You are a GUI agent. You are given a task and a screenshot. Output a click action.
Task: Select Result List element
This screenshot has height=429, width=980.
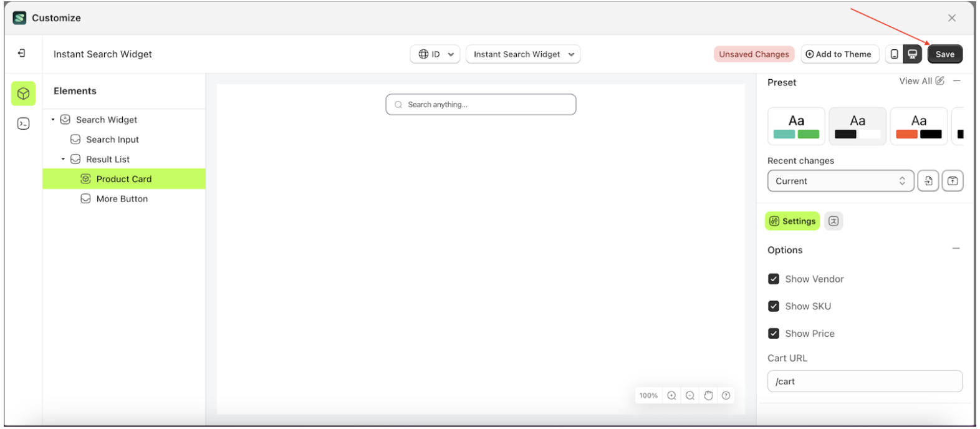pos(108,160)
